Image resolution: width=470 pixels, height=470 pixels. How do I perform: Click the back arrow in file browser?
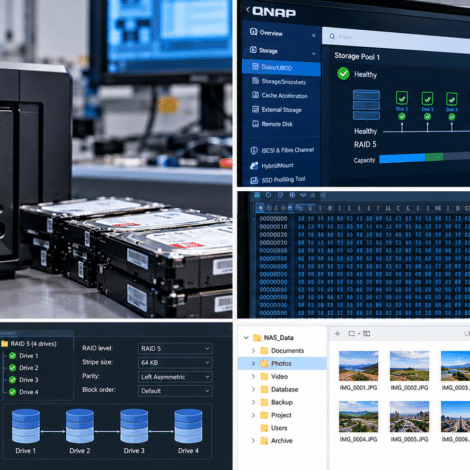338,333
